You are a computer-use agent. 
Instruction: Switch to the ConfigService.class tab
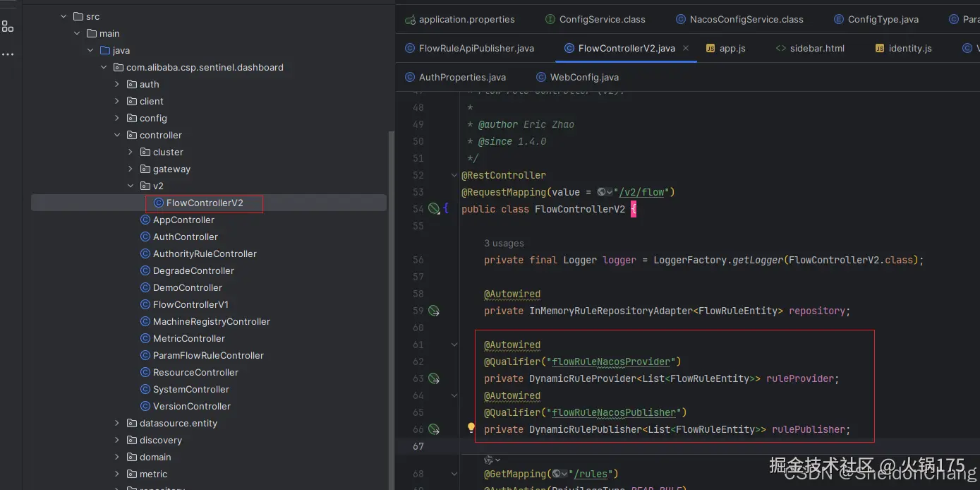595,20
